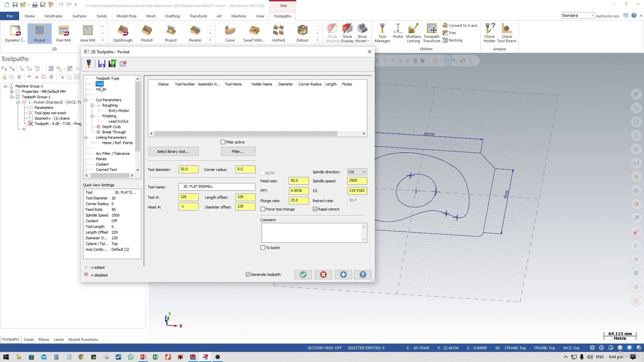Collapse Machine Group-1 in Toolpaths manager
The image size is (644, 362).
[5, 86]
